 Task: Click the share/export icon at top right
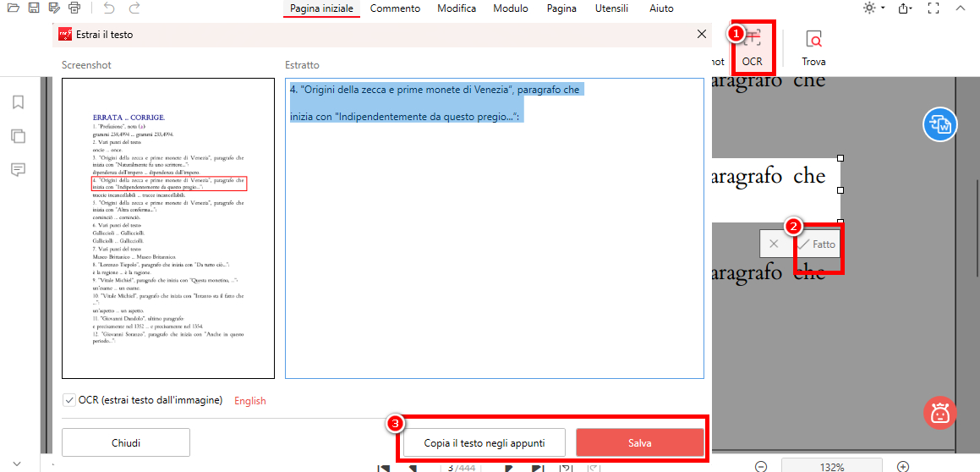pyautogui.click(x=905, y=8)
